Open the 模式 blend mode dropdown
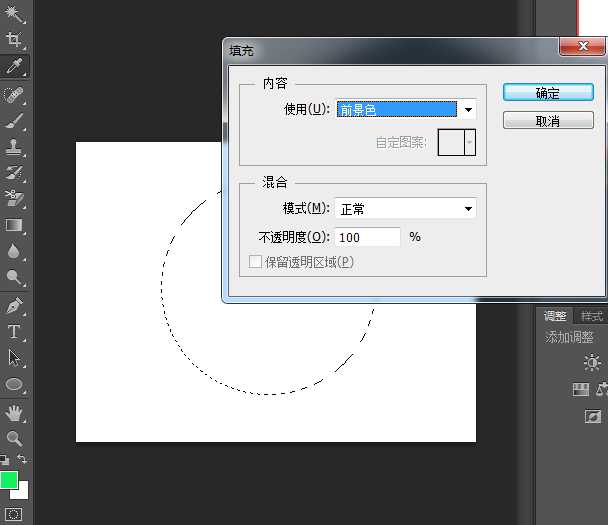608x525 pixels. point(406,209)
